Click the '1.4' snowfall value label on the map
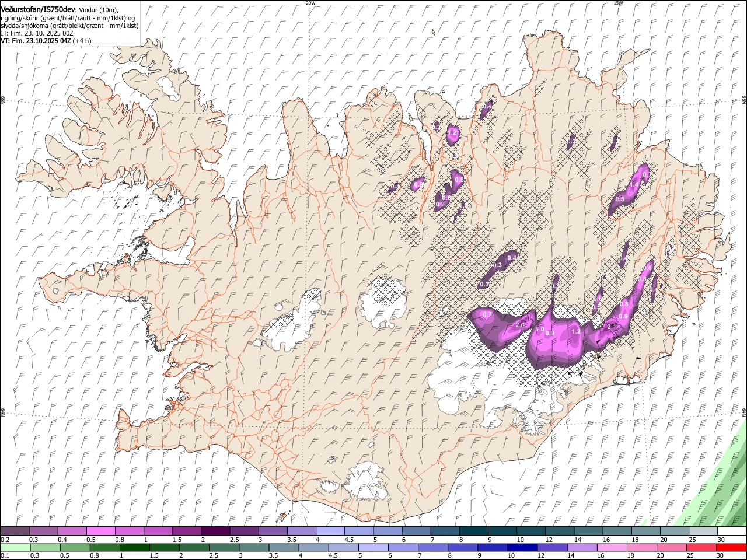The width and height of the screenshot is (747, 560). point(635,184)
